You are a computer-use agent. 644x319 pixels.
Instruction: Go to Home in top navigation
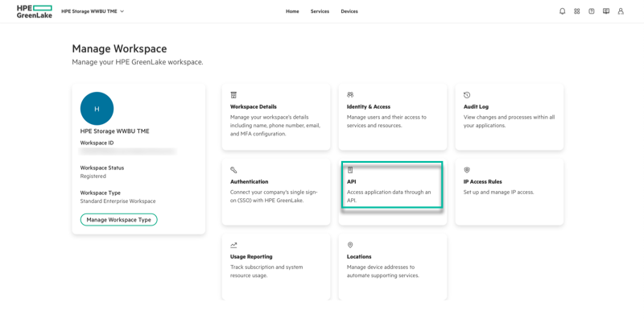[x=292, y=11]
